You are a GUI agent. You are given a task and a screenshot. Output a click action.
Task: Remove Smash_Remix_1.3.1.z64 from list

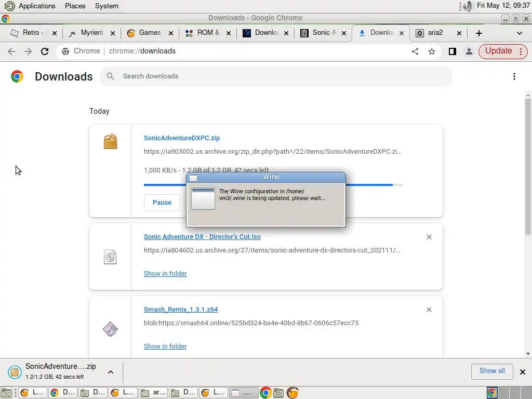click(429, 310)
